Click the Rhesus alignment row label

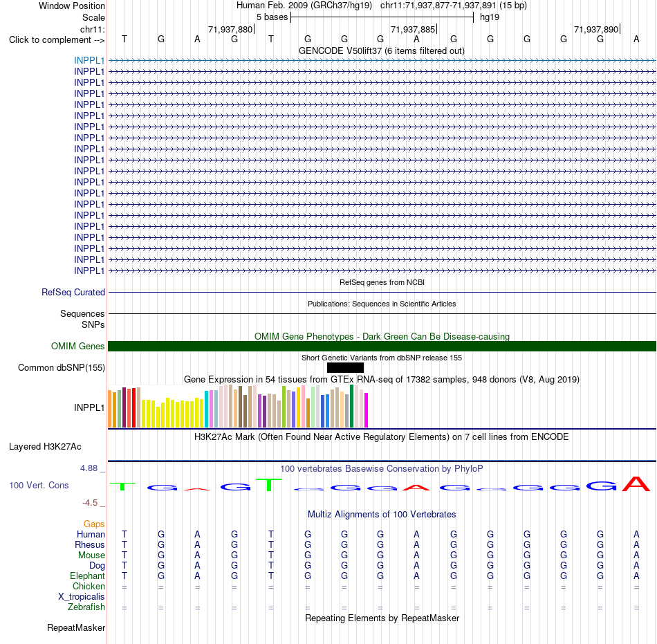point(90,544)
